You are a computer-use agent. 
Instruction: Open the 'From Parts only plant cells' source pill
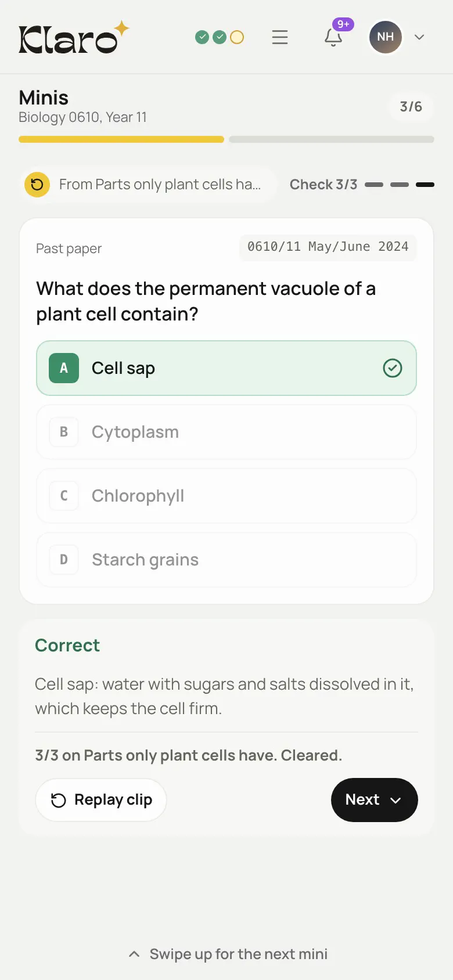pyautogui.click(x=148, y=185)
